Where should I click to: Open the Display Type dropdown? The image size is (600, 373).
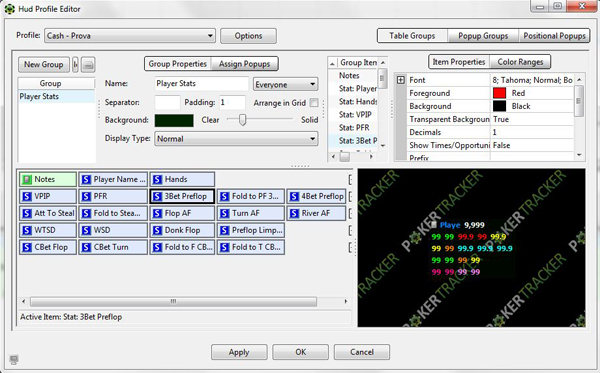(x=236, y=138)
